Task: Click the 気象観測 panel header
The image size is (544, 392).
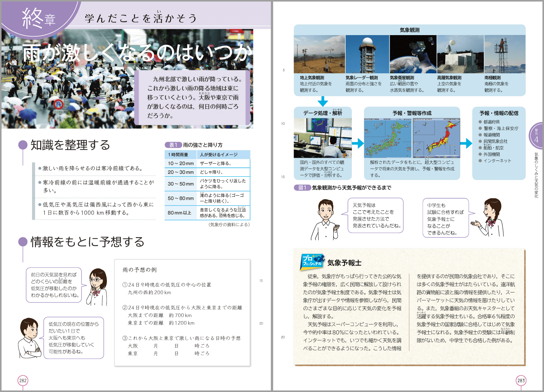Action: (410, 30)
